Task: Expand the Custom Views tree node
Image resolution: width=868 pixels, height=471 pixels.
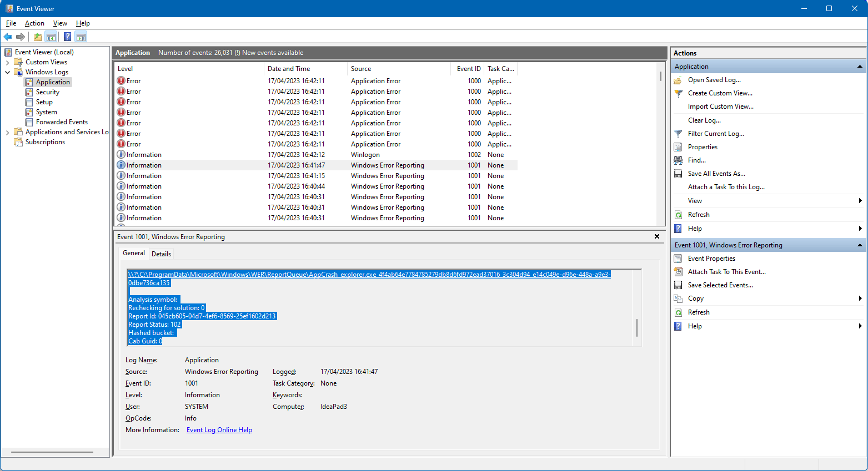Action: pyautogui.click(x=7, y=62)
